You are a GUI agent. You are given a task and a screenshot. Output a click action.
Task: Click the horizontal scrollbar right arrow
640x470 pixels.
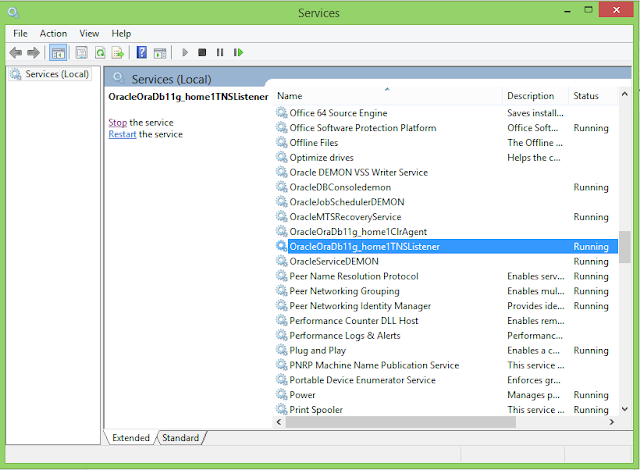point(611,422)
